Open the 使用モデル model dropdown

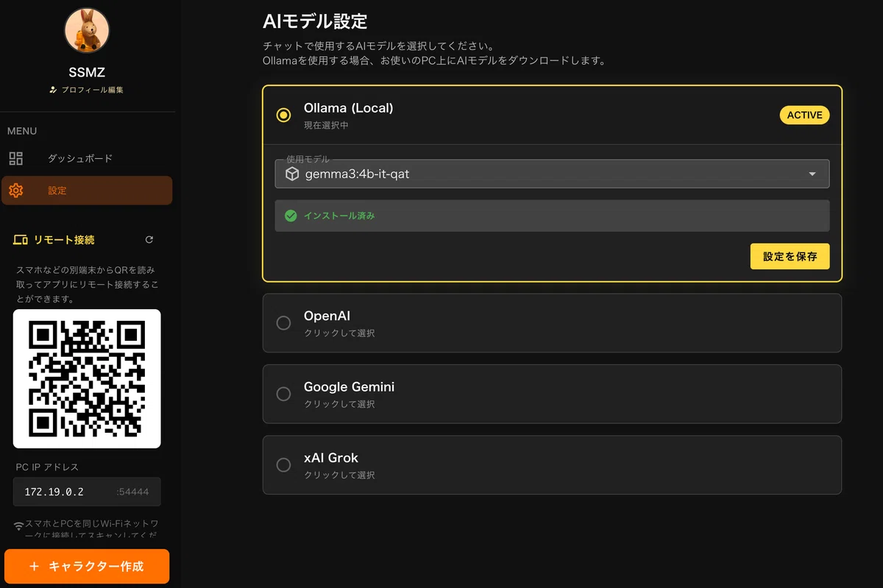pyautogui.click(x=552, y=174)
